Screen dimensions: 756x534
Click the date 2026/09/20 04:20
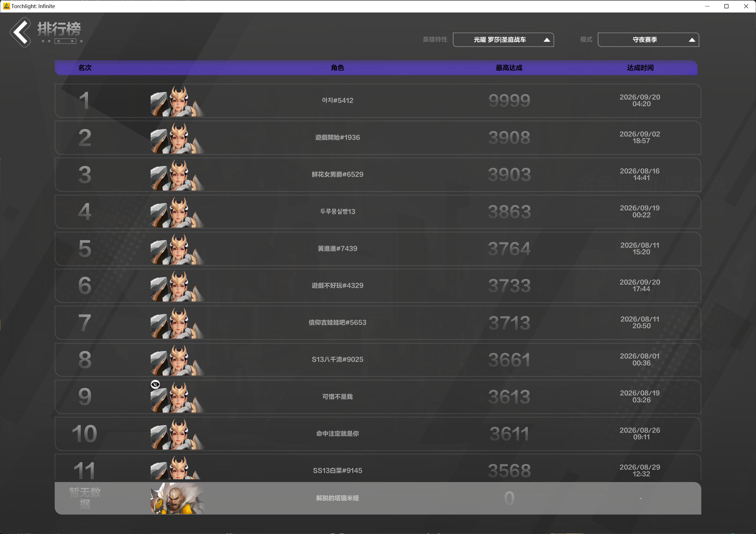[640, 101]
